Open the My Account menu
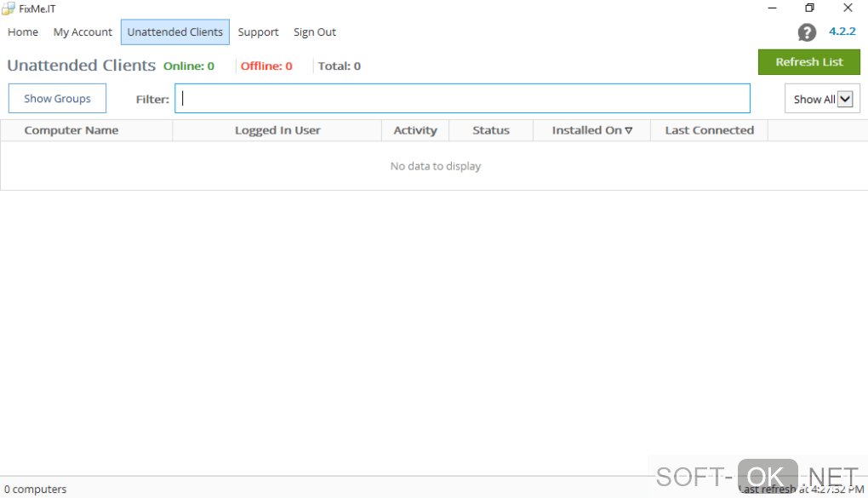This screenshot has height=498, width=868. point(83,32)
